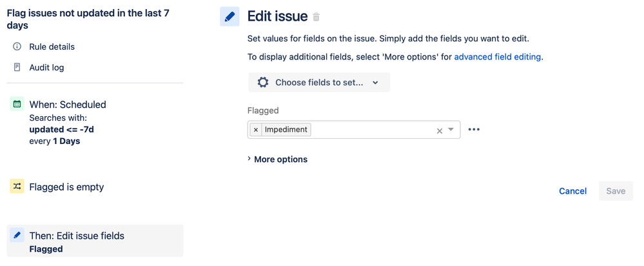Click the trash icon beside Edit issue

pos(316,17)
